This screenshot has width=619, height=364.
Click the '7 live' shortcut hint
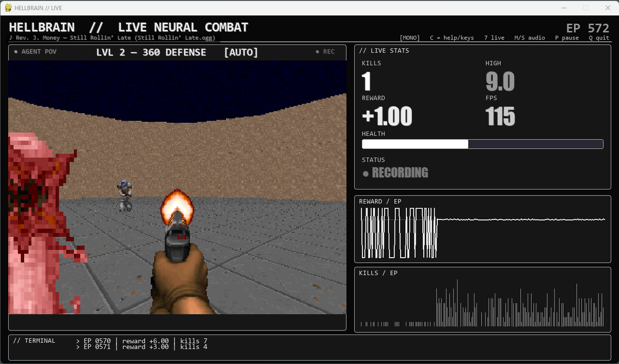(x=494, y=38)
